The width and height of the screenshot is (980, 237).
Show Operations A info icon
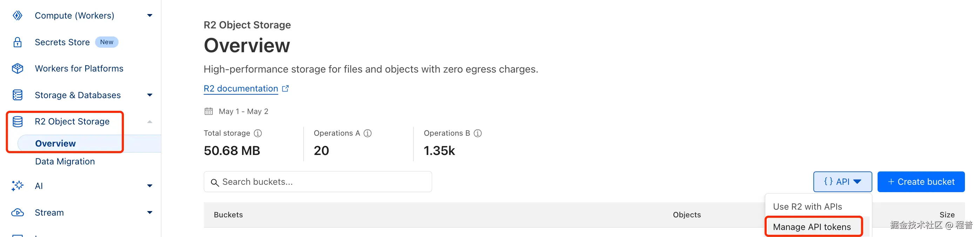click(368, 134)
